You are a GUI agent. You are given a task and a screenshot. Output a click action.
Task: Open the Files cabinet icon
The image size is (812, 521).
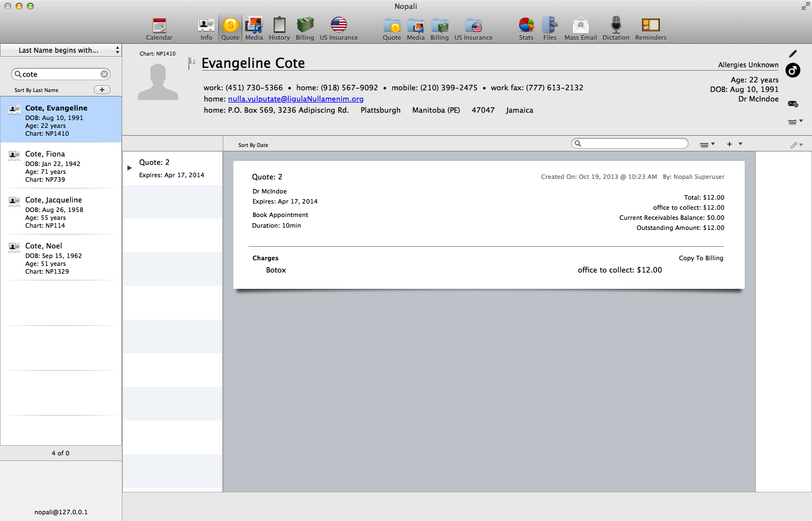click(549, 29)
